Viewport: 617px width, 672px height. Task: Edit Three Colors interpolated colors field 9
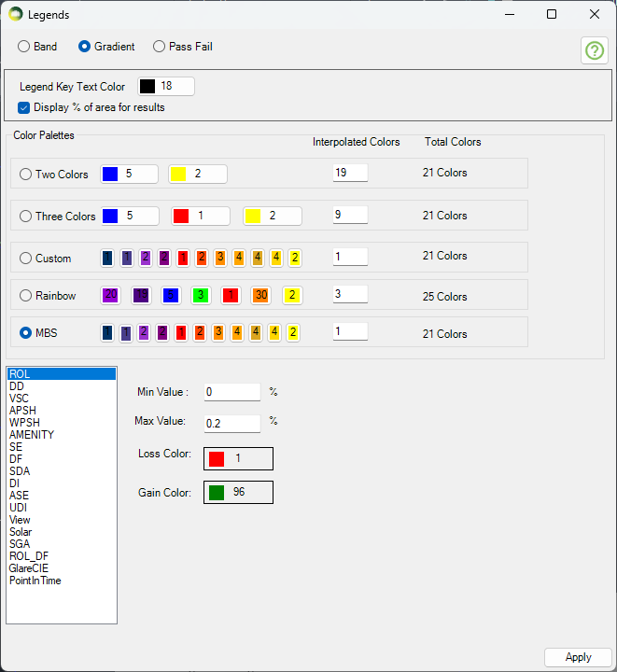350,215
